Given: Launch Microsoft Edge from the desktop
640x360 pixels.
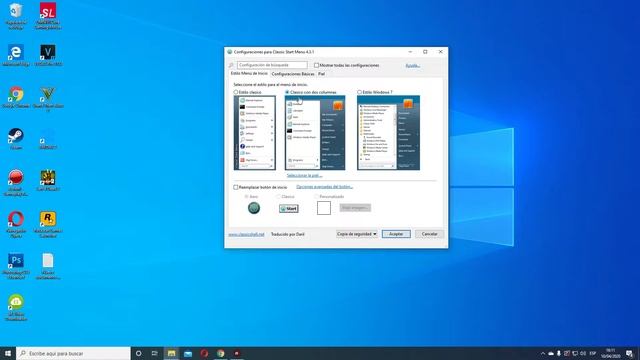Looking at the screenshot, I should click(16, 56).
